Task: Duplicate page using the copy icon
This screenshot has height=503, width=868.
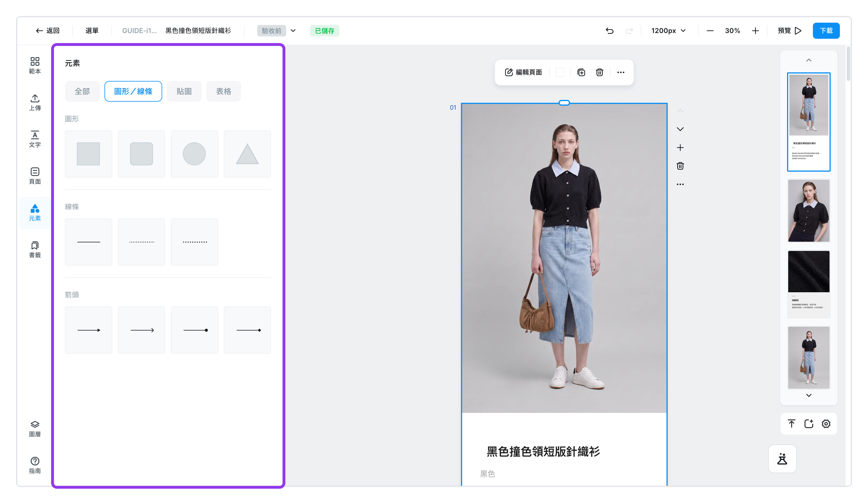Action: point(581,72)
